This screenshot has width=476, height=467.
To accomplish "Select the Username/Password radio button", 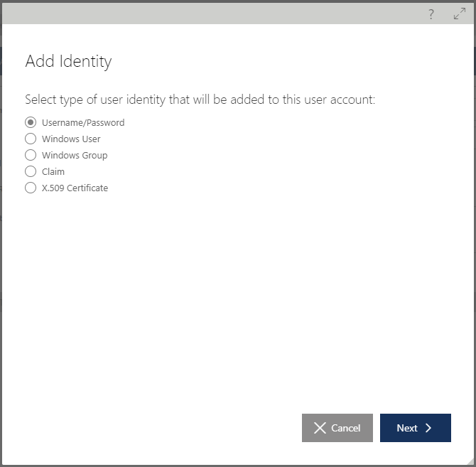I will (31, 122).
